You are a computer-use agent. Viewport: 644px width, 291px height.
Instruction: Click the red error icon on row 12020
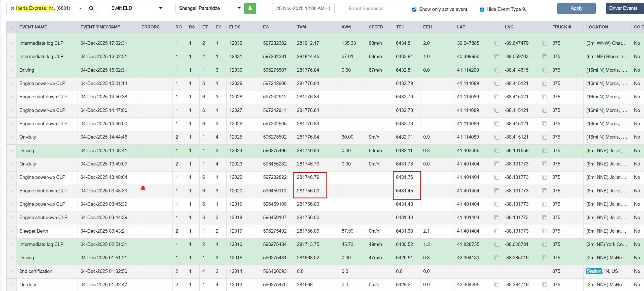coord(143,188)
